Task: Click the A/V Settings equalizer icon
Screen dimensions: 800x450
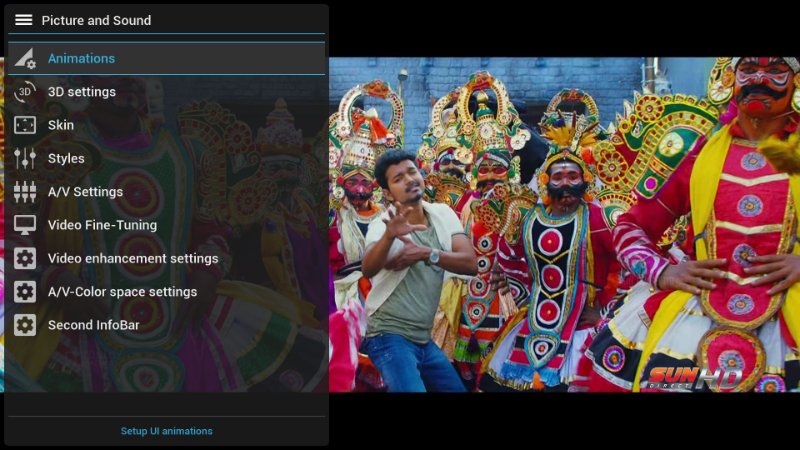Action: pos(24,192)
